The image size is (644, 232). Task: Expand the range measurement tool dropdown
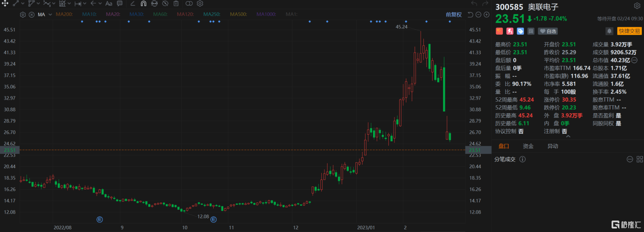pos(85,4)
